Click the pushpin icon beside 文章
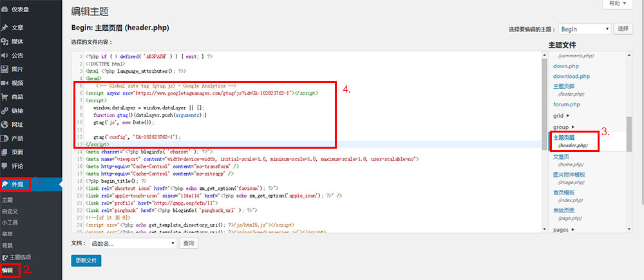 pyautogui.click(x=5, y=28)
